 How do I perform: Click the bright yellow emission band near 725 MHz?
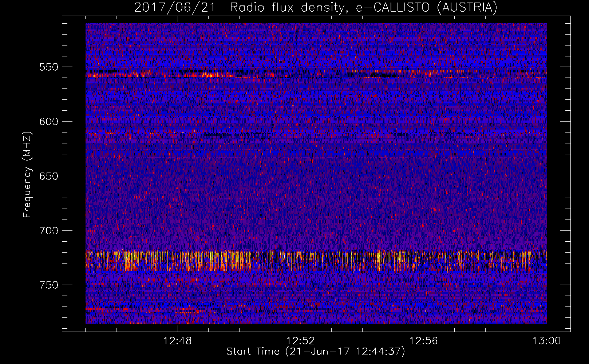[x=316, y=261]
